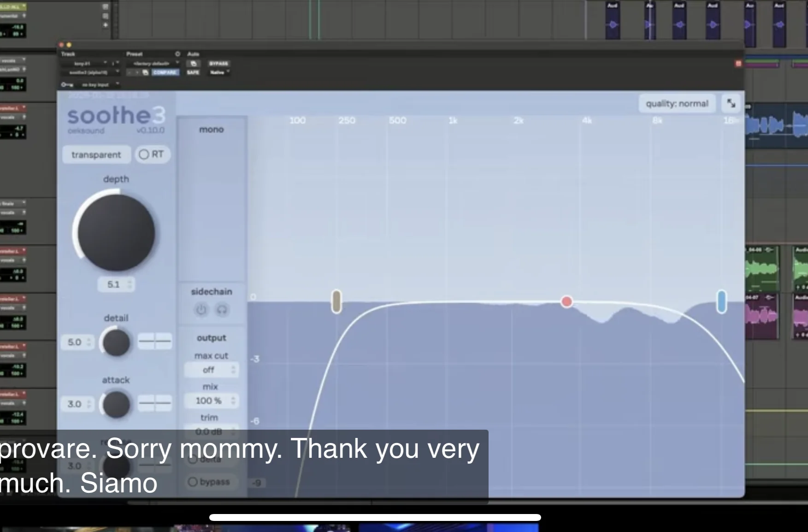Click the yellow minimize button of plugin window
The height and width of the screenshot is (532, 808).
click(69, 45)
